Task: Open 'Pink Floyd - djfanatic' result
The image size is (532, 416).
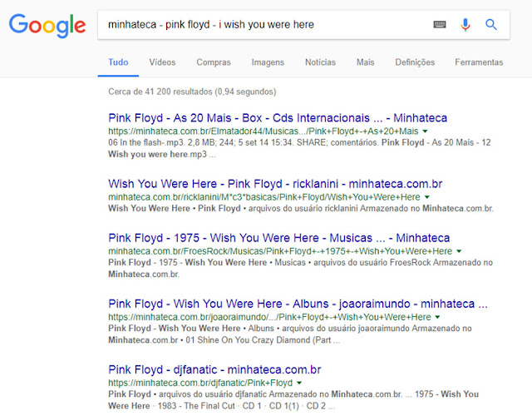Action: coord(214,369)
